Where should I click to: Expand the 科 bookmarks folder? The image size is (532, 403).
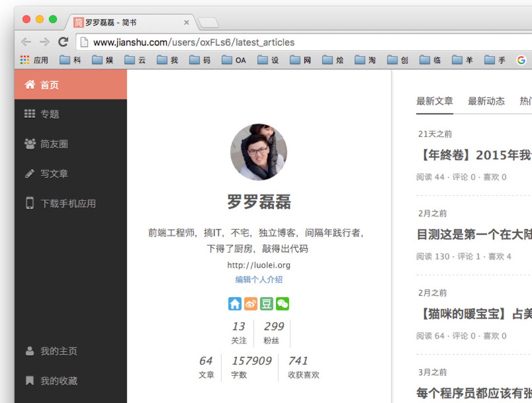coord(70,60)
